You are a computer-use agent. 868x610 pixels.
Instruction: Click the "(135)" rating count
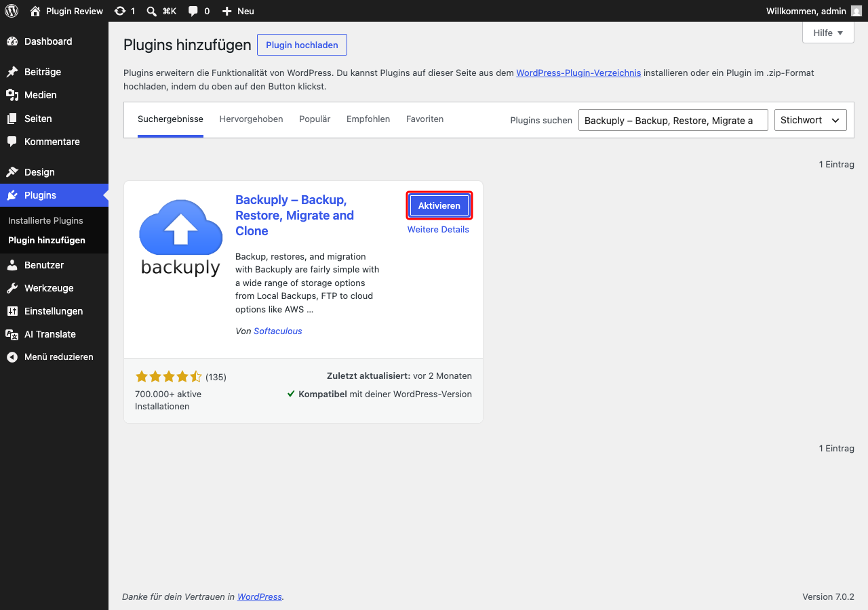[x=216, y=377]
